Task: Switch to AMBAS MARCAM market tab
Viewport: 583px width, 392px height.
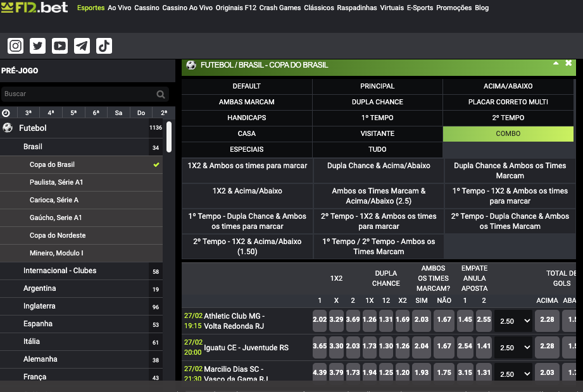Action: coord(246,102)
